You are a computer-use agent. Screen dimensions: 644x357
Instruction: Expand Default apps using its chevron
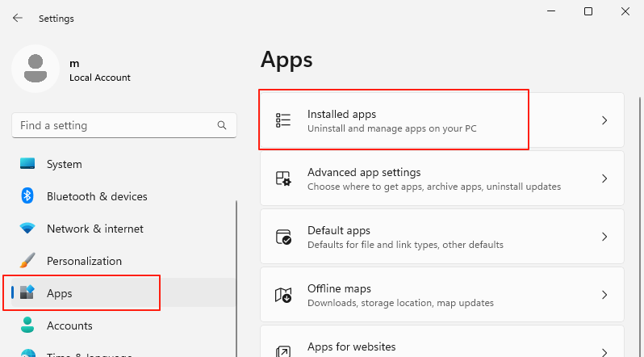(x=604, y=237)
